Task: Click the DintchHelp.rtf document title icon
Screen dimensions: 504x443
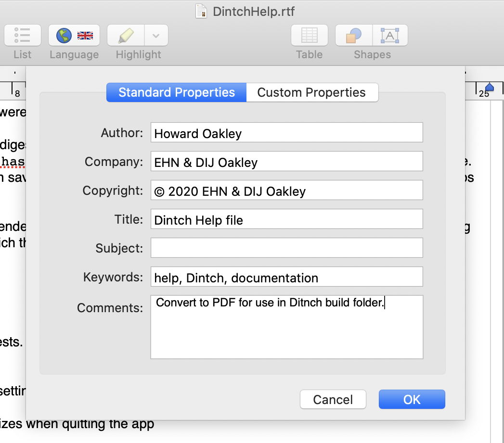Action: point(201,11)
